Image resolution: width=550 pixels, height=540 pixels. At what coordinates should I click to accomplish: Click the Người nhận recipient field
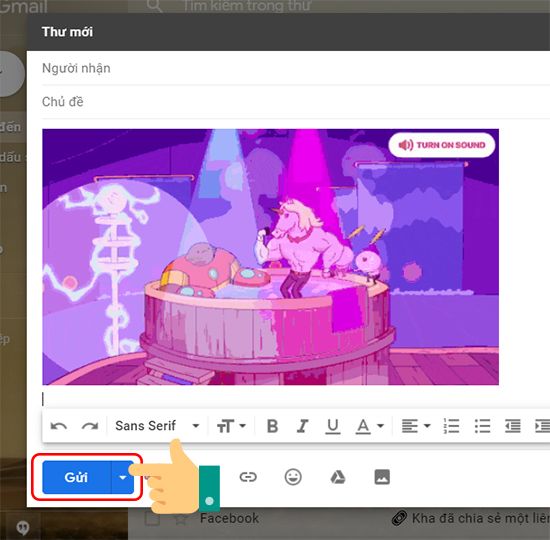[x=296, y=68]
